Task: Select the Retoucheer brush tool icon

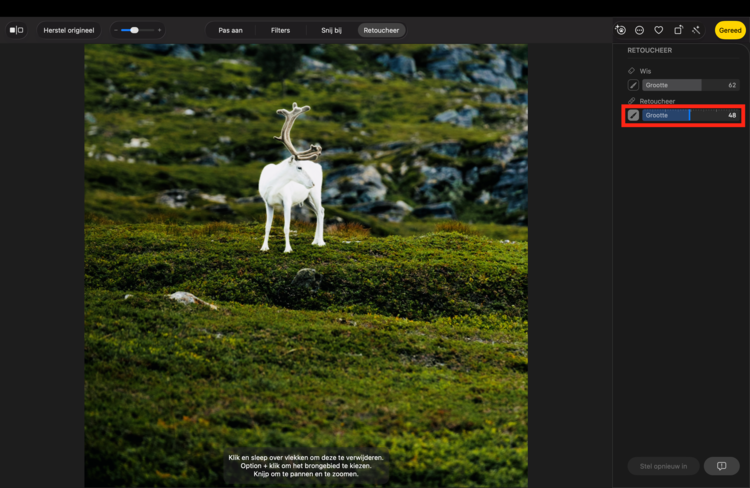Action: (x=633, y=115)
